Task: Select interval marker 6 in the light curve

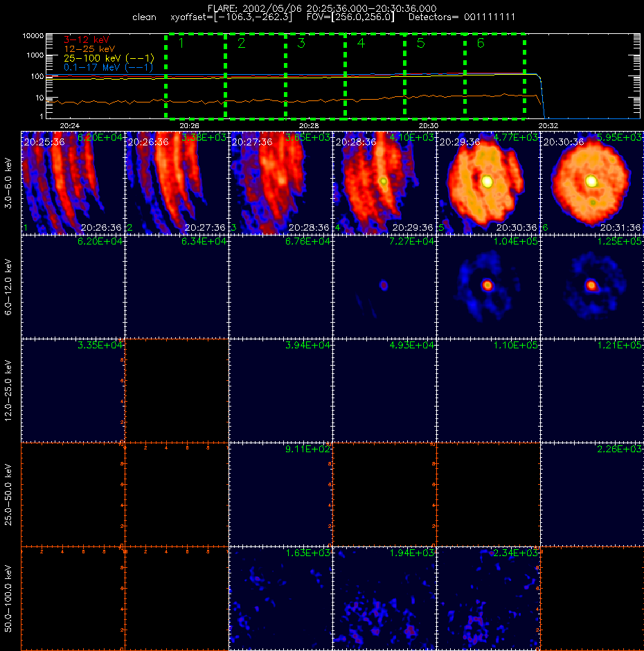Action: point(481,43)
